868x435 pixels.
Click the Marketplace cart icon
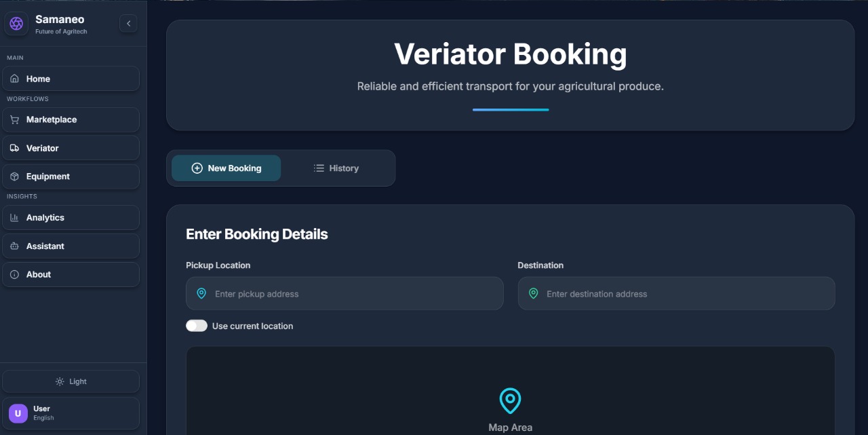point(14,119)
